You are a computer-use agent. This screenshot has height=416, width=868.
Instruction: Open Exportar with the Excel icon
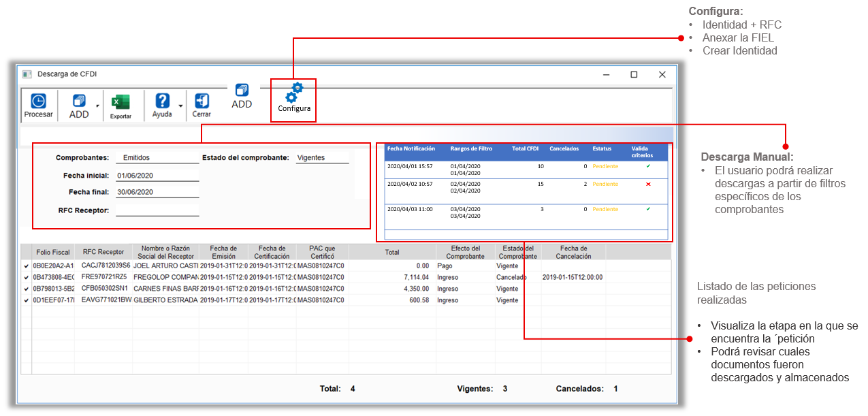[x=121, y=100]
